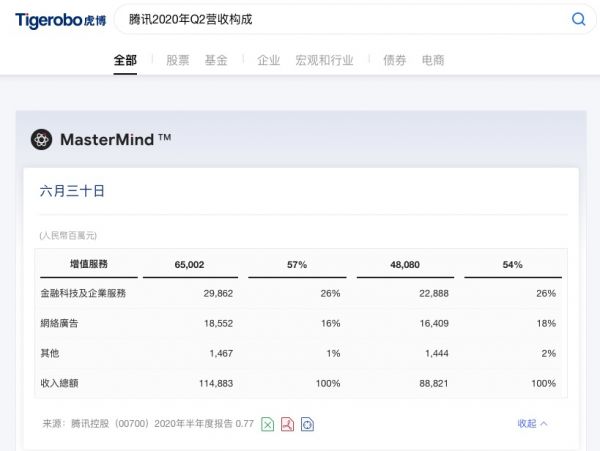
Task: Click the search query input field
Action: coord(340,19)
